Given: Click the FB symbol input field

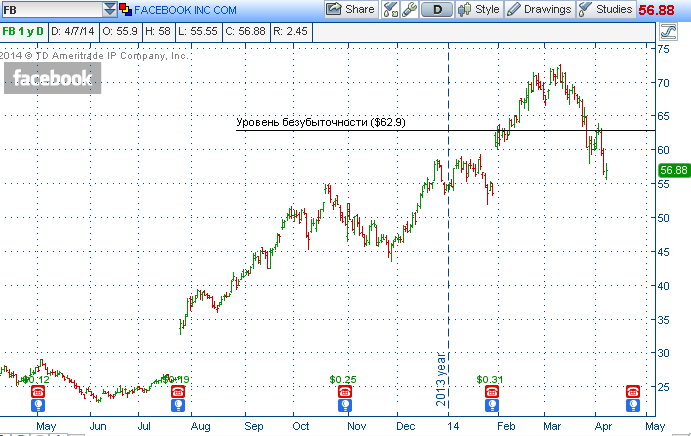Looking at the screenshot, I should point(52,9).
